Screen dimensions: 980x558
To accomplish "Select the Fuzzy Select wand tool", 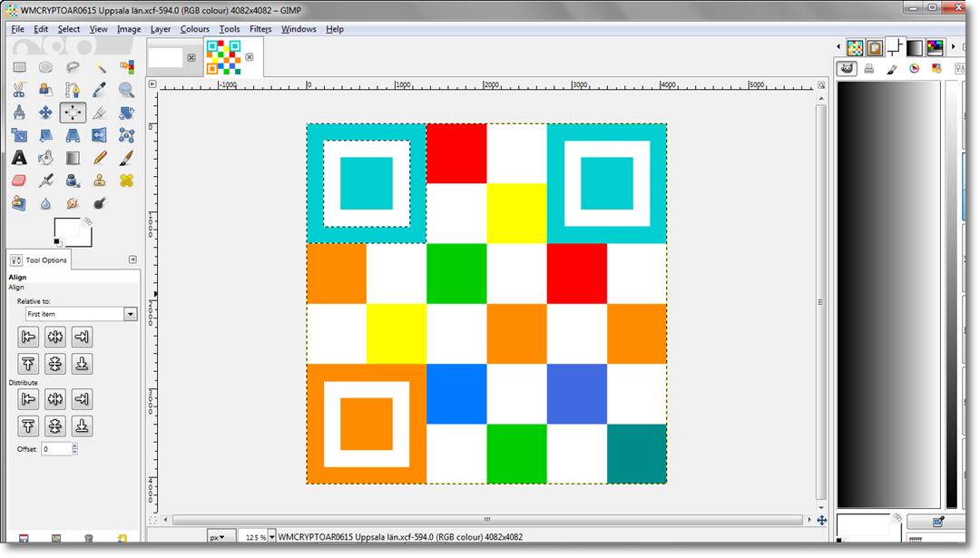I will (100, 67).
